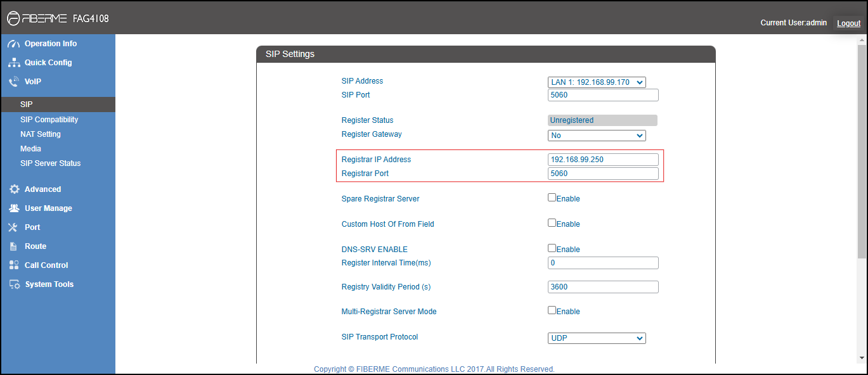Screen dimensions: 868x375
Task: Tick the Custom Host Of From Field checkbox
Action: (x=552, y=223)
